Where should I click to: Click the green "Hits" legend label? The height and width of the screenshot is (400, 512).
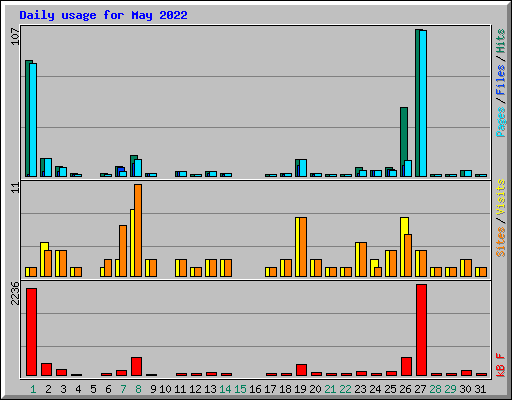501,41
